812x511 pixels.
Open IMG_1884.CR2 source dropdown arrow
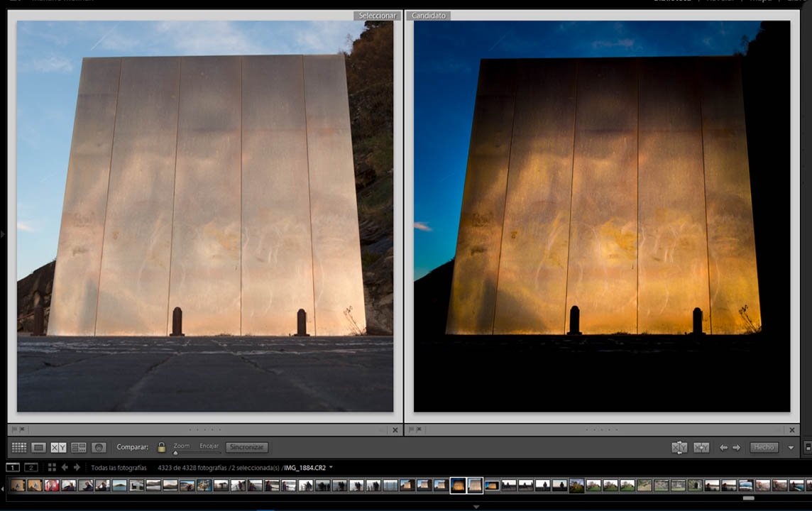(x=331, y=468)
